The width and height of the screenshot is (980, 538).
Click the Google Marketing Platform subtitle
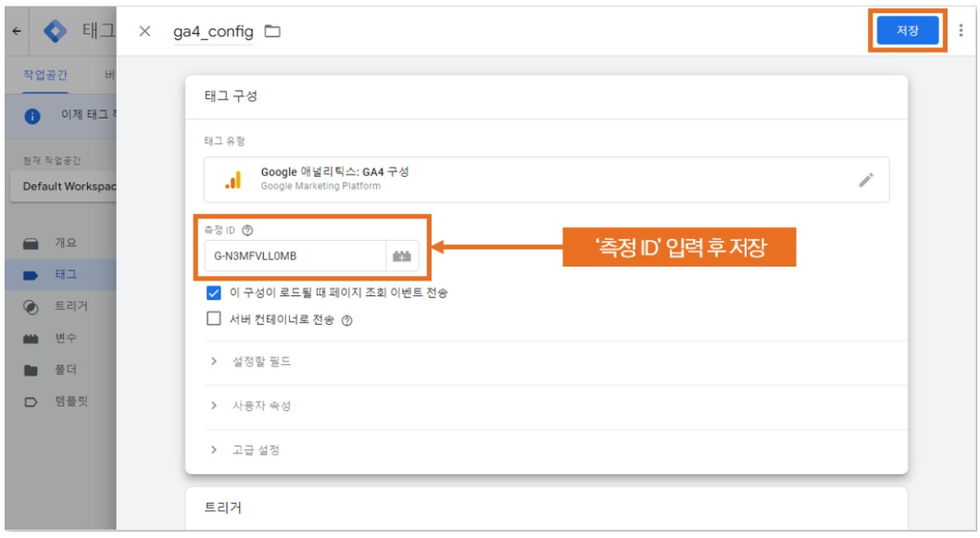point(320,186)
